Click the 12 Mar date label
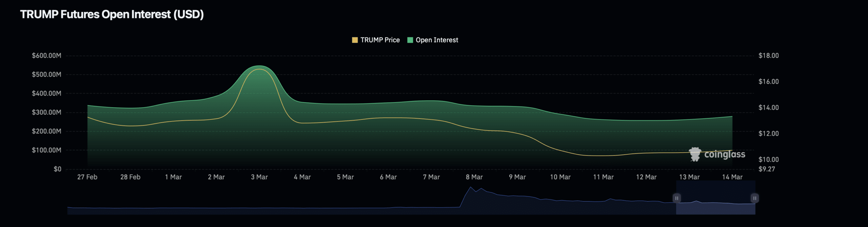 coord(646,177)
